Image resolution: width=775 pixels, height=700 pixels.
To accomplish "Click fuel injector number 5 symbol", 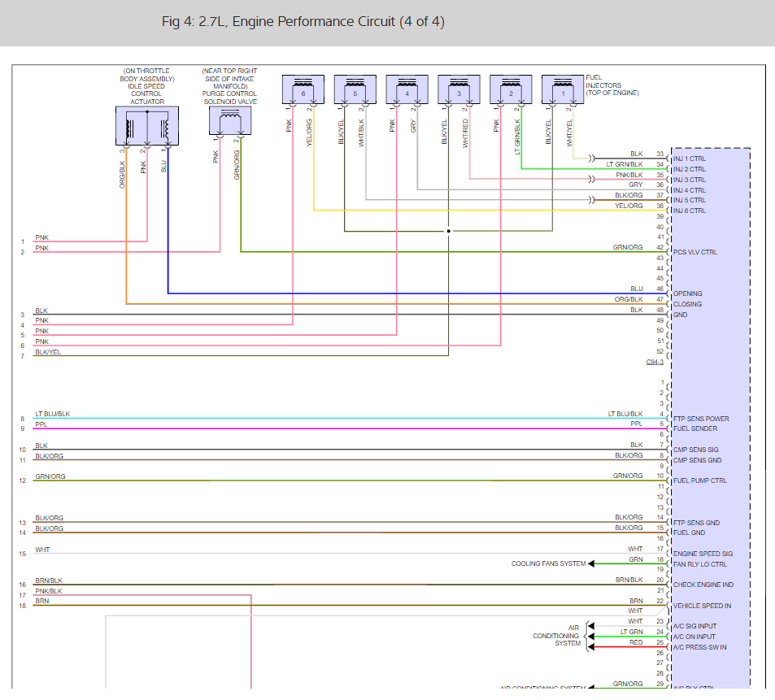I will [x=355, y=89].
